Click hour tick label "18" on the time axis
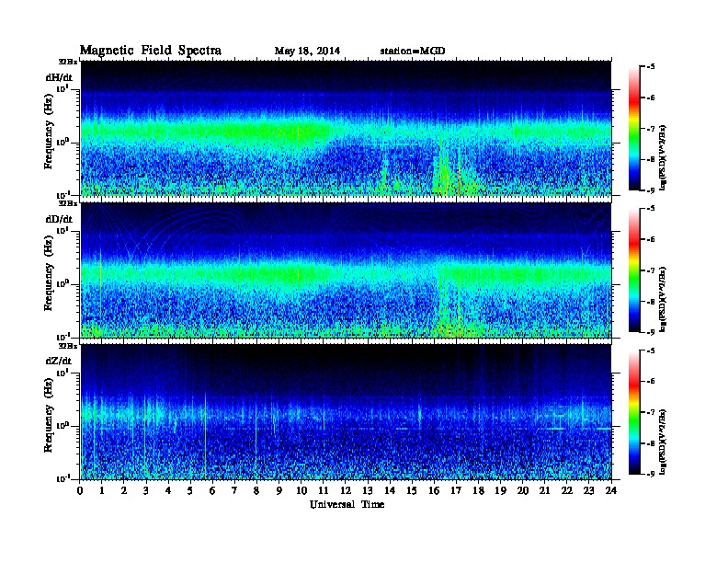This screenshot has height=563, width=728. [478, 490]
